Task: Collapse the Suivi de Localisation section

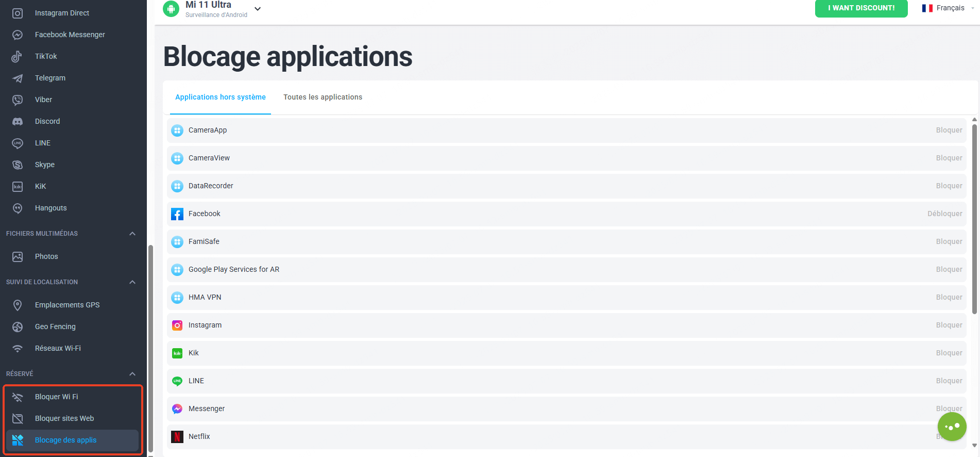Action: [132, 282]
